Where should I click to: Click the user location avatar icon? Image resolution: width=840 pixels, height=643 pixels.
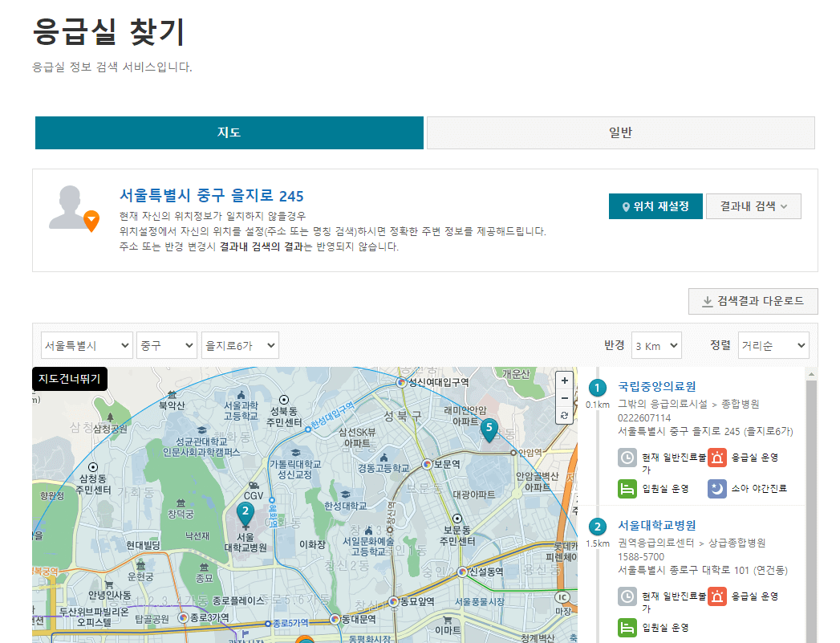pyautogui.click(x=73, y=208)
